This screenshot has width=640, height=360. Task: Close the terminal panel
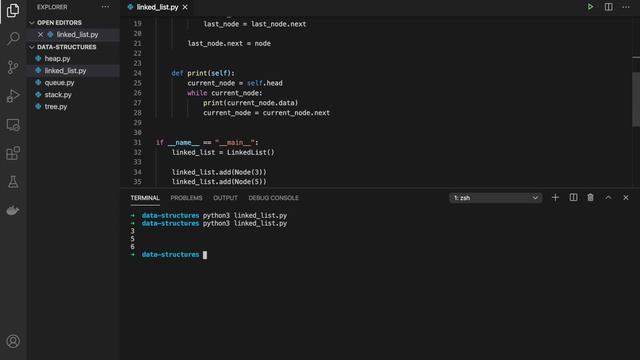coord(626,198)
